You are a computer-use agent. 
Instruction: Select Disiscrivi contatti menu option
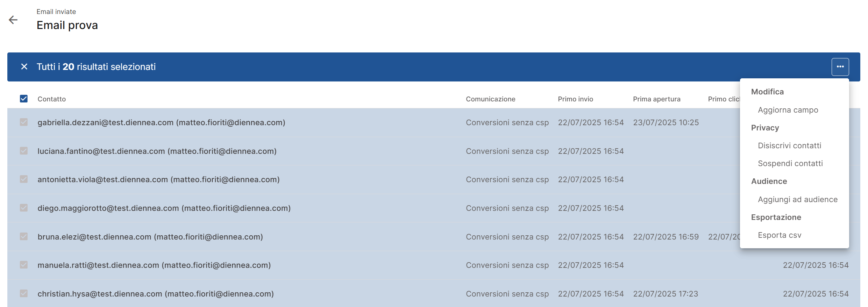point(789,145)
